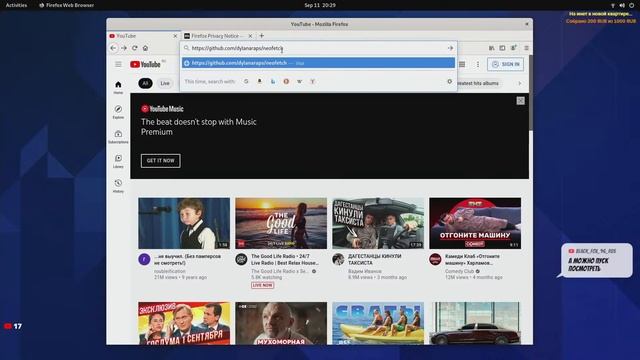Open YouTube apps grid icon
This screenshot has width=640, height=360.
[462, 64]
